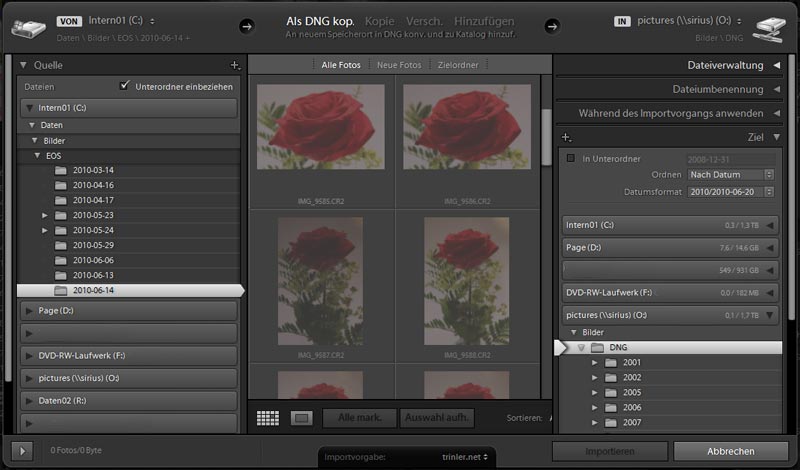Screen dimensions: 800x470
Task: Open the VON source Intern01 (C:) selector
Action: click(121, 21)
